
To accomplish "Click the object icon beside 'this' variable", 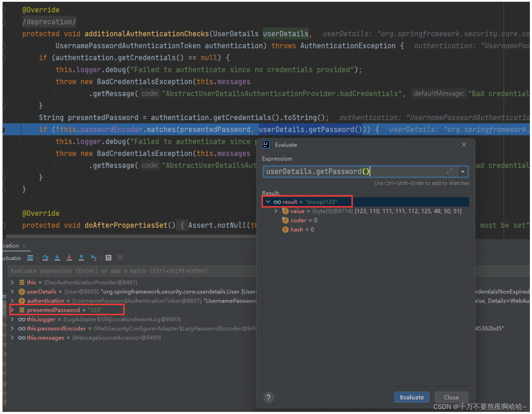I will click(22, 282).
